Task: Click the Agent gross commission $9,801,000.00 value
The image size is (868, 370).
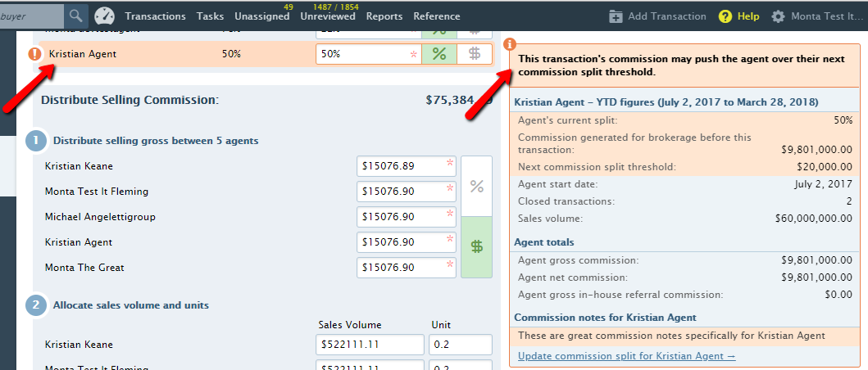Action: tap(816, 260)
